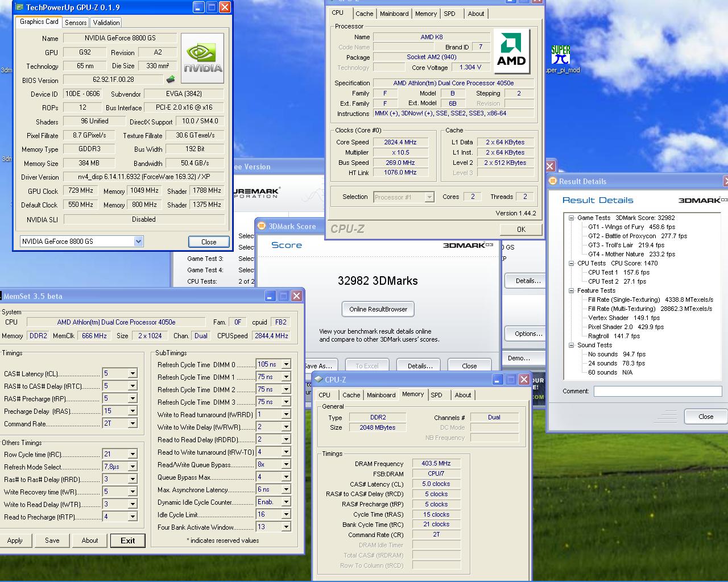Open the GeForce 8800 GS card selector dropdown

[x=138, y=242]
